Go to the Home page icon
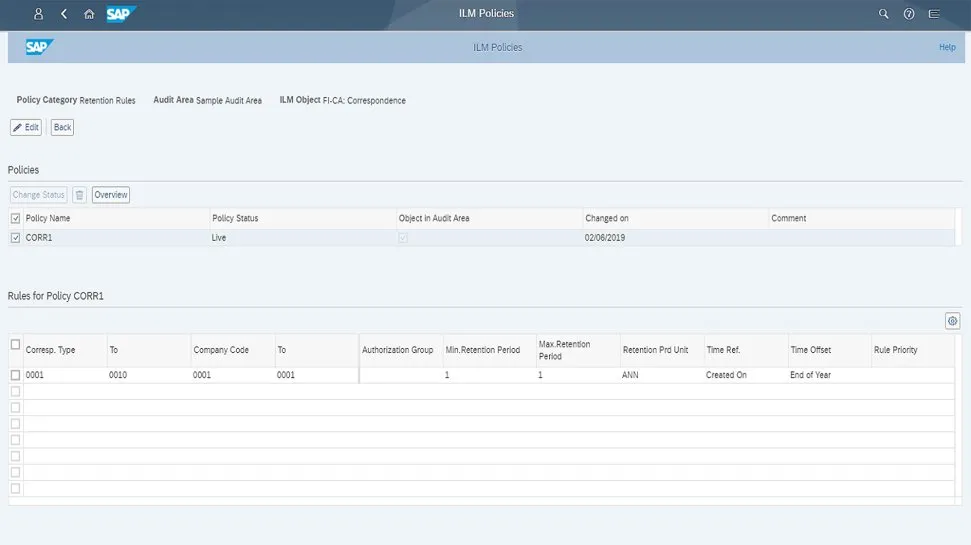 point(89,14)
